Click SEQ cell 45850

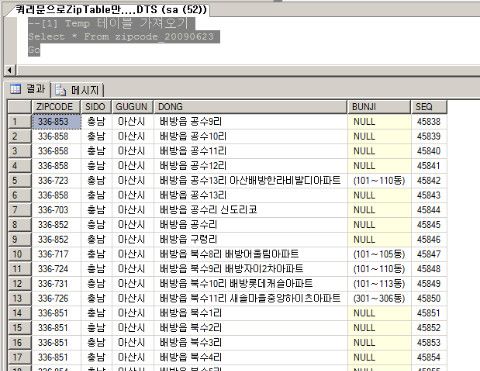[x=429, y=298]
